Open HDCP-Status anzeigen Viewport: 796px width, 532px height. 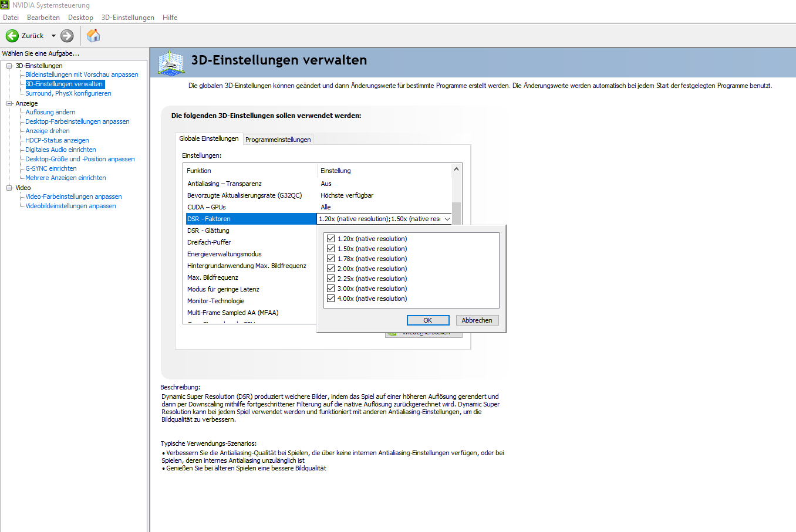[x=57, y=140]
